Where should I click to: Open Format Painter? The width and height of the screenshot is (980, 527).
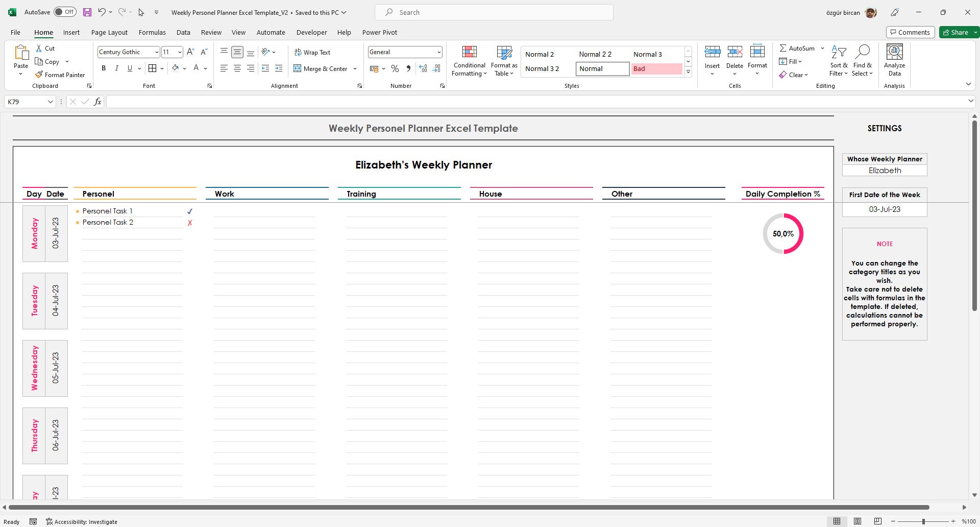60,75
